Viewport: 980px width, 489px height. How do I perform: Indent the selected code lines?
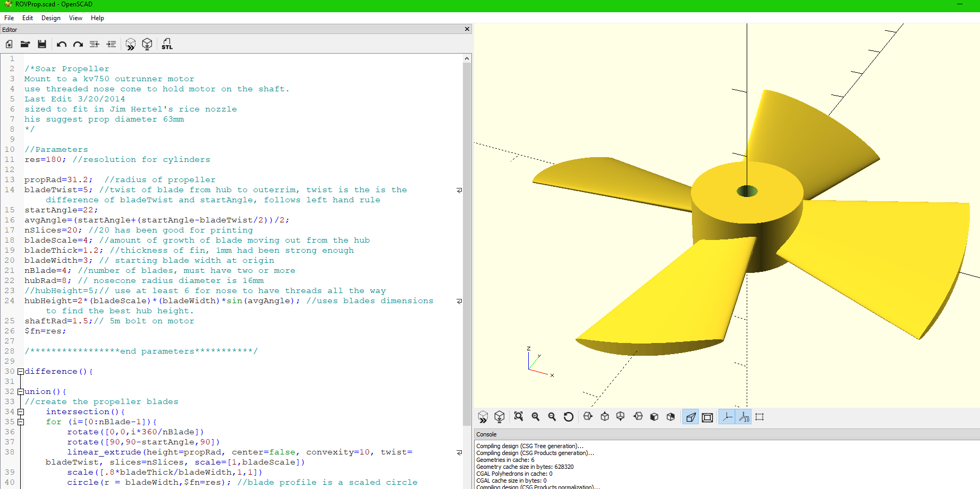111,44
